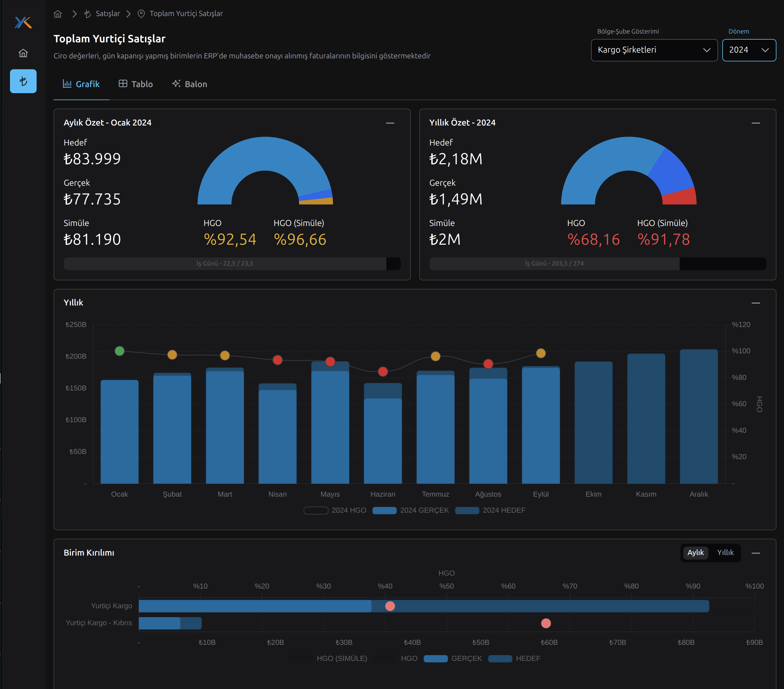The height and width of the screenshot is (689, 784).
Task: Click the Haziran HGO point on the chart
Action: [x=382, y=371]
